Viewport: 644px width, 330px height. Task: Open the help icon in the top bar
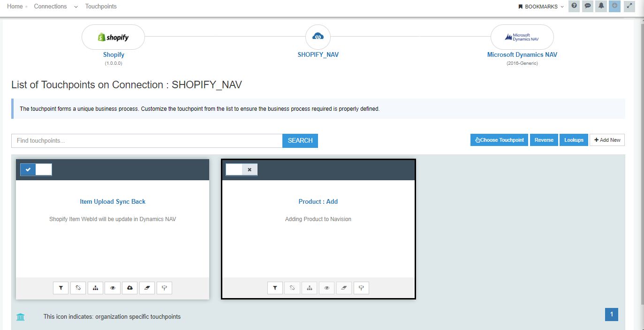pos(574,6)
